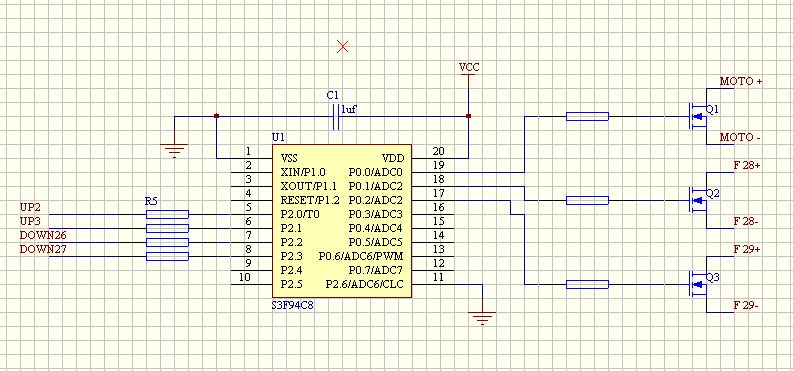Click the F 29- net label
This screenshot has width=793, height=371.
pyautogui.click(x=746, y=305)
